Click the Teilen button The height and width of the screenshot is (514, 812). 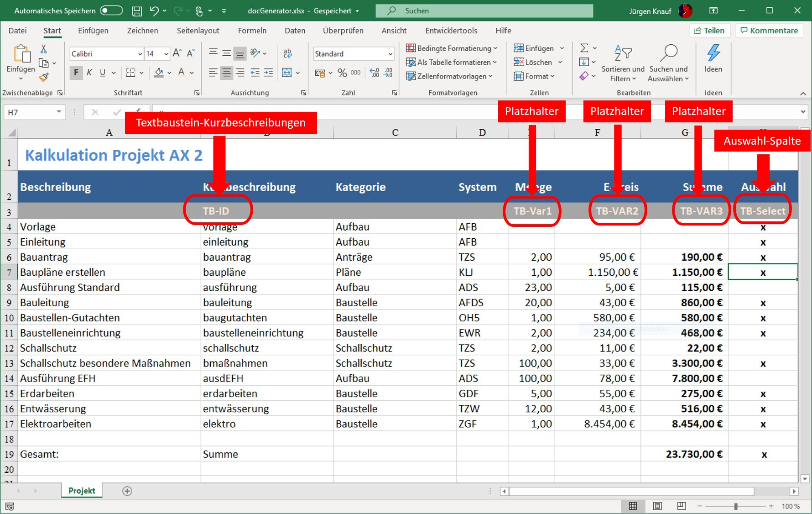(710, 30)
